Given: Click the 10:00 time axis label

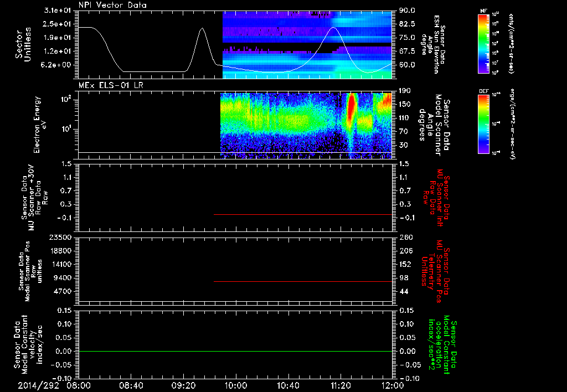Looking at the screenshot, I should [236, 385].
